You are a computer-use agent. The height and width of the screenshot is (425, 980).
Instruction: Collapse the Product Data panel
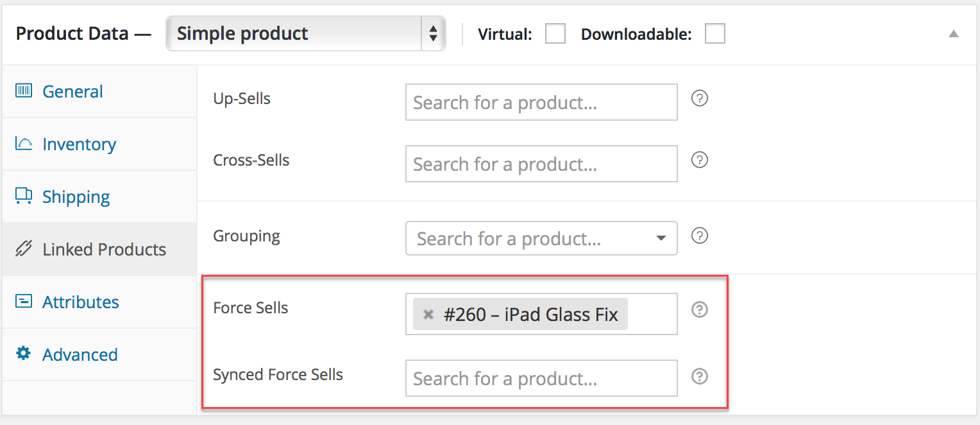pos(954,33)
